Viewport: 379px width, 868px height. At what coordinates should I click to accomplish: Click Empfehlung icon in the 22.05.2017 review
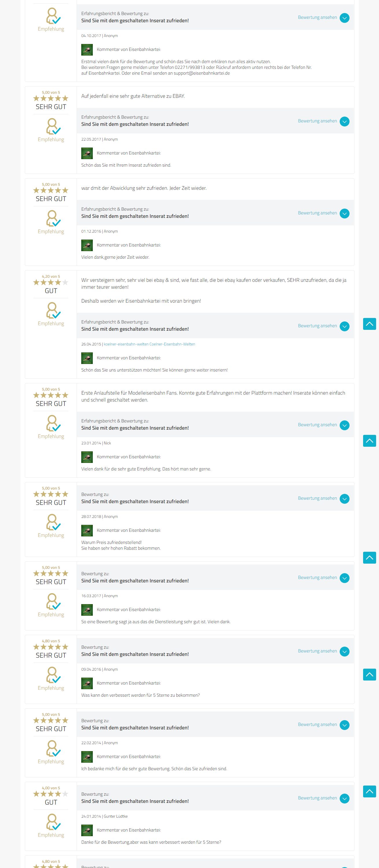[x=53, y=126]
